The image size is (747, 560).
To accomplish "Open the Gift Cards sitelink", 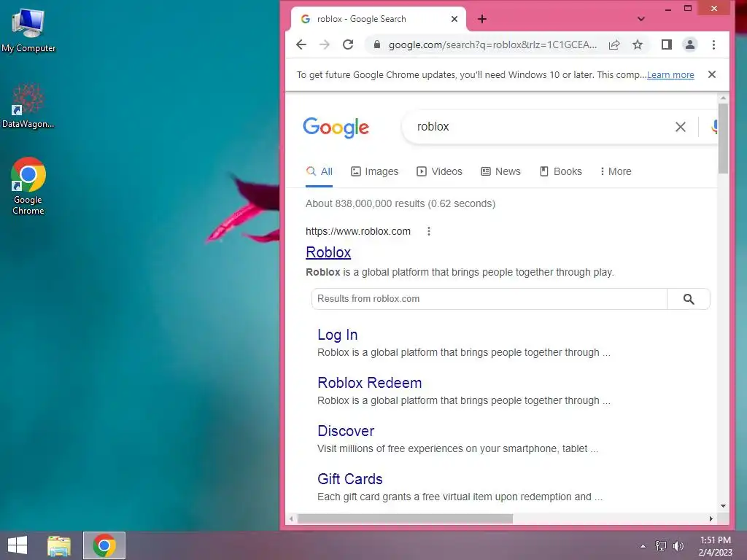I will coord(350,479).
